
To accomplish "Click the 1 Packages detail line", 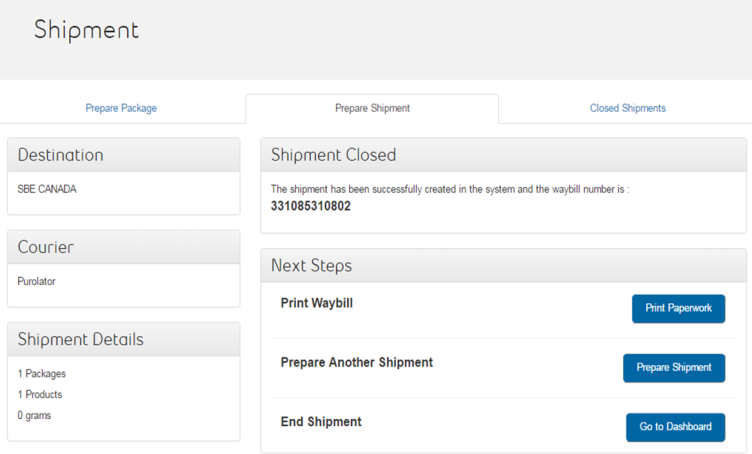I will [42, 373].
